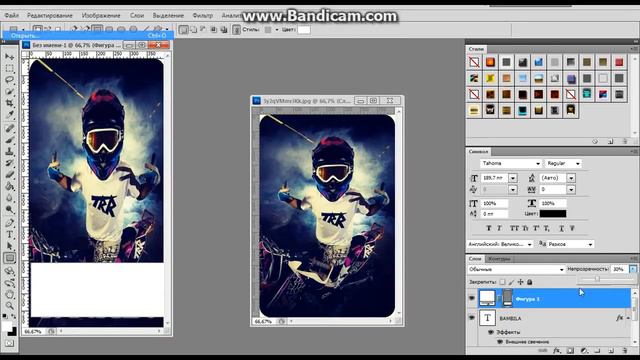Open the Regular font style dropdown
The width and height of the screenshot is (640, 360).
pos(578,163)
